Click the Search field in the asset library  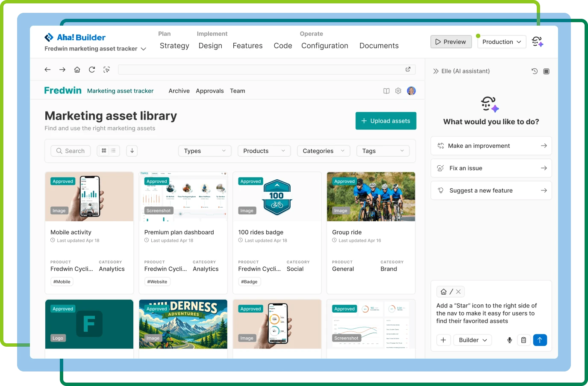(x=71, y=151)
